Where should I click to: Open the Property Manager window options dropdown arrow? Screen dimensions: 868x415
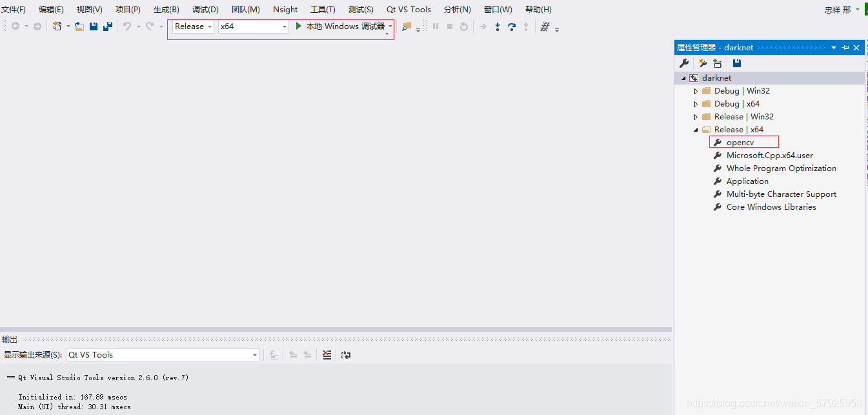(834, 48)
